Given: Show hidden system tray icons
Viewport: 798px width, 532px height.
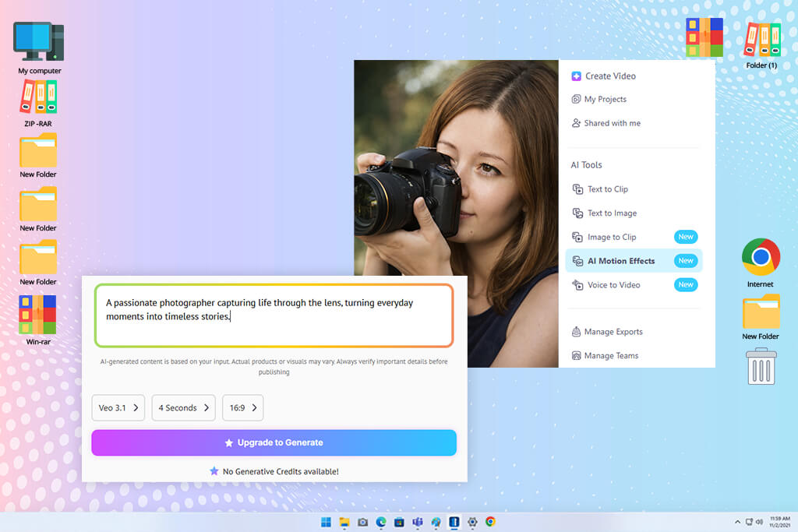Looking at the screenshot, I should (x=737, y=522).
